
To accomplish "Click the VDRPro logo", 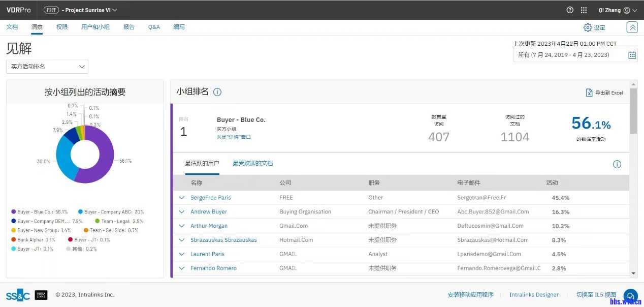I will tap(18, 10).
